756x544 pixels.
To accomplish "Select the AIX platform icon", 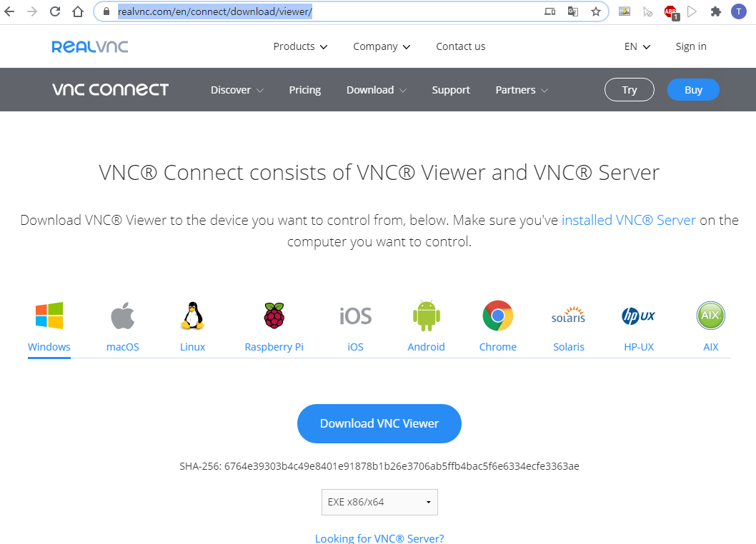I will (x=711, y=316).
